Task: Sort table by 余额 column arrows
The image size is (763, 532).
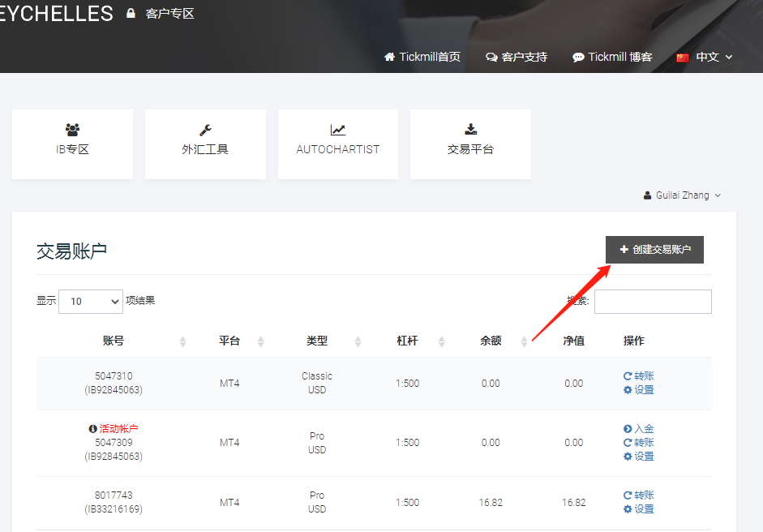Action: pos(524,341)
